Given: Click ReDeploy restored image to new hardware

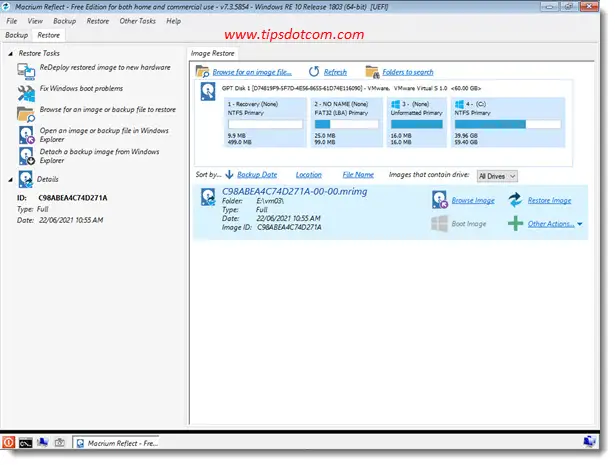Looking at the screenshot, I should [105, 67].
